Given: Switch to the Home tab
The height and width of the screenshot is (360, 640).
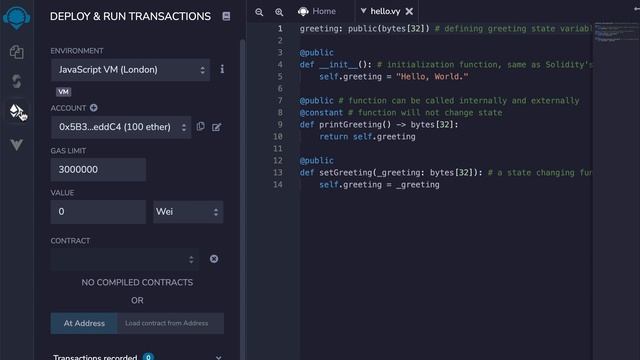Looking at the screenshot, I should (x=317, y=11).
